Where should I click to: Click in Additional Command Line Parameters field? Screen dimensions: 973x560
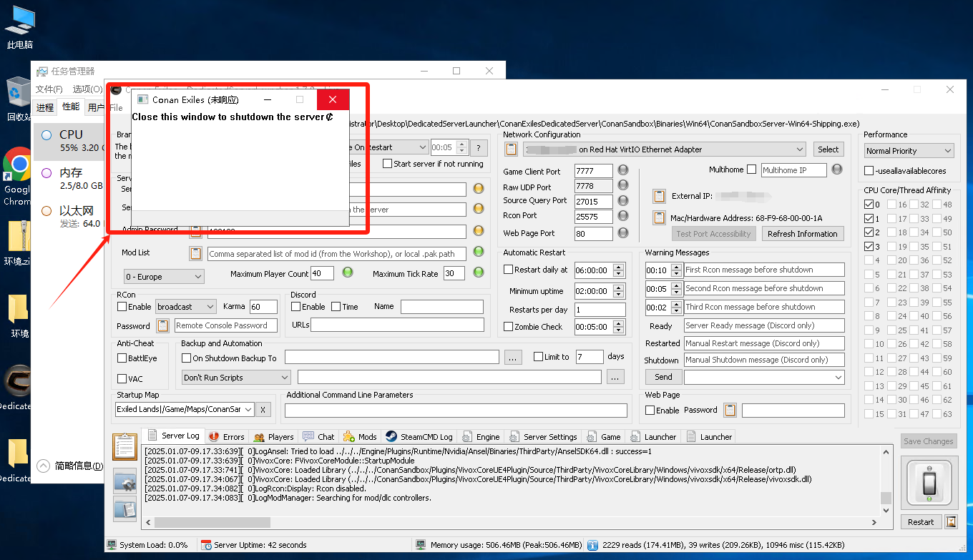point(455,411)
